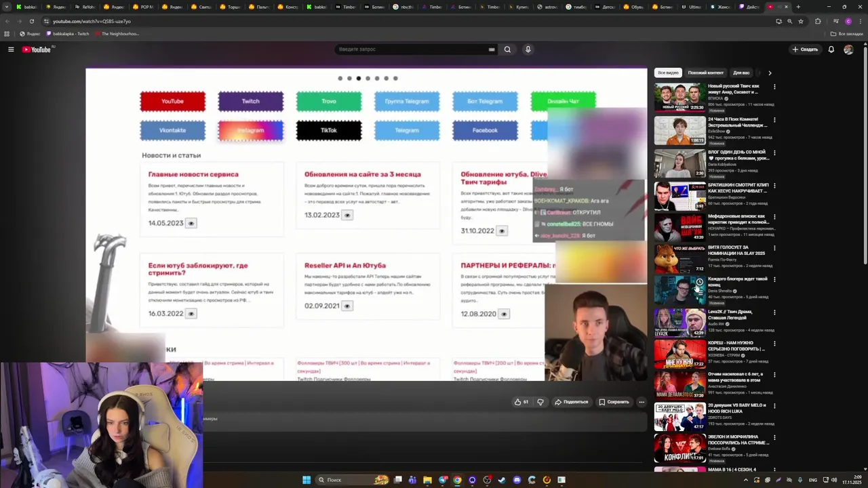Reload the page in Chrome
Screen dimensions: 868x488
31,21
